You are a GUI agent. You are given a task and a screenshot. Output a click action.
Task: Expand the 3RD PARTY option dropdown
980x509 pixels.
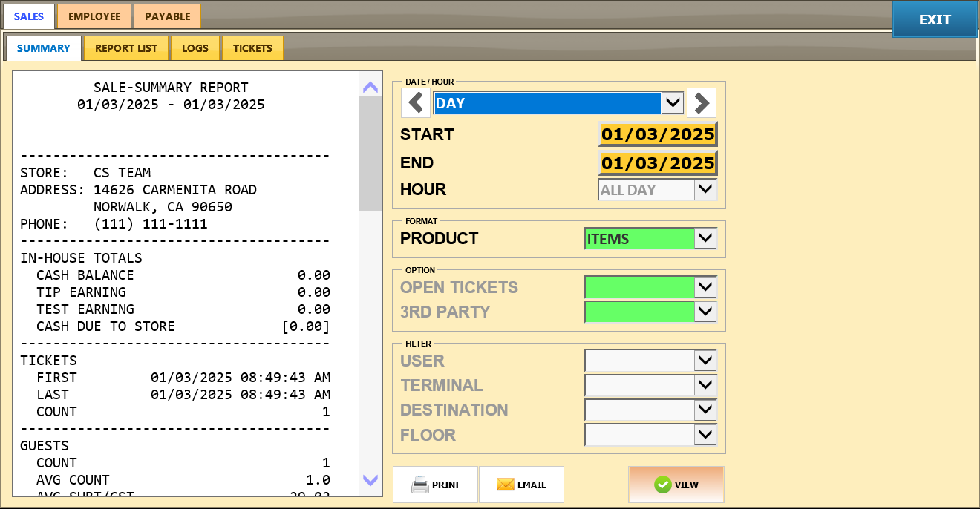(705, 312)
